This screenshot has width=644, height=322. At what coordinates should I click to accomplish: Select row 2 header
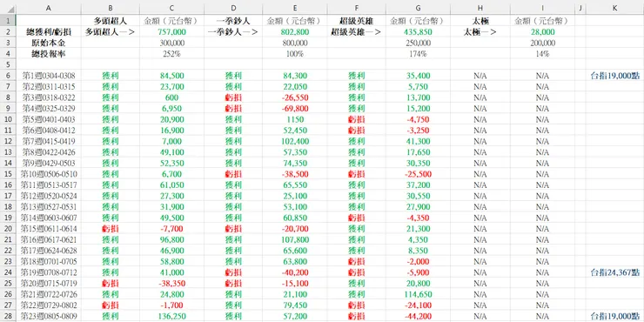(x=8, y=32)
